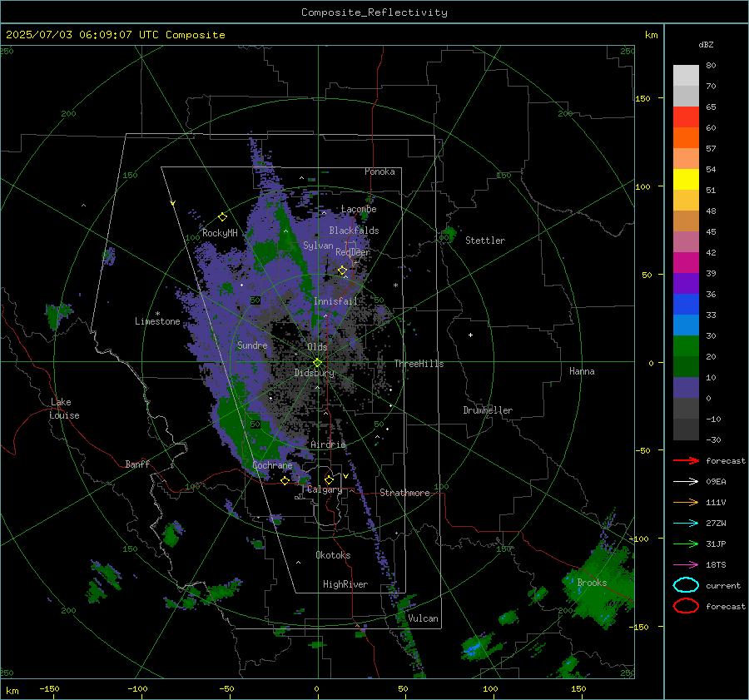Screen dimensions: 749x700
Task: Click the bright yellow 51-54 dBZ swatch
Action: [686, 179]
